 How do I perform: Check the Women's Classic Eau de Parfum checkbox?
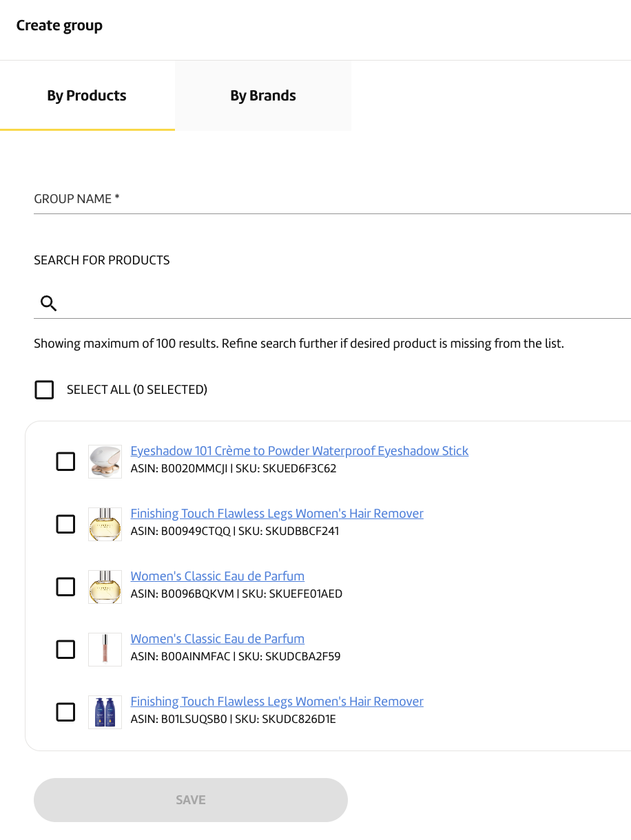pyautogui.click(x=65, y=587)
